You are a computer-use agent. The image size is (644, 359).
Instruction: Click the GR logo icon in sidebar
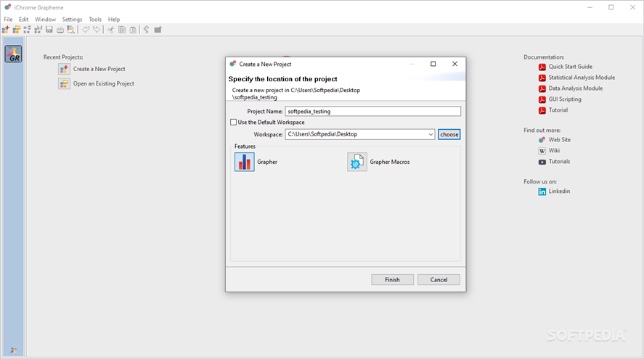pos(13,54)
